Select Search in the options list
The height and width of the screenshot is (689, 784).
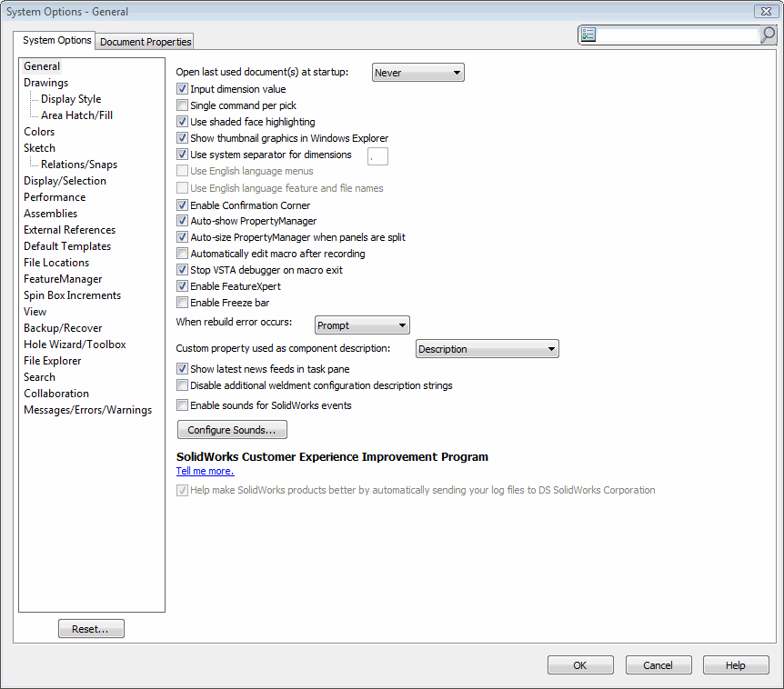pos(39,377)
